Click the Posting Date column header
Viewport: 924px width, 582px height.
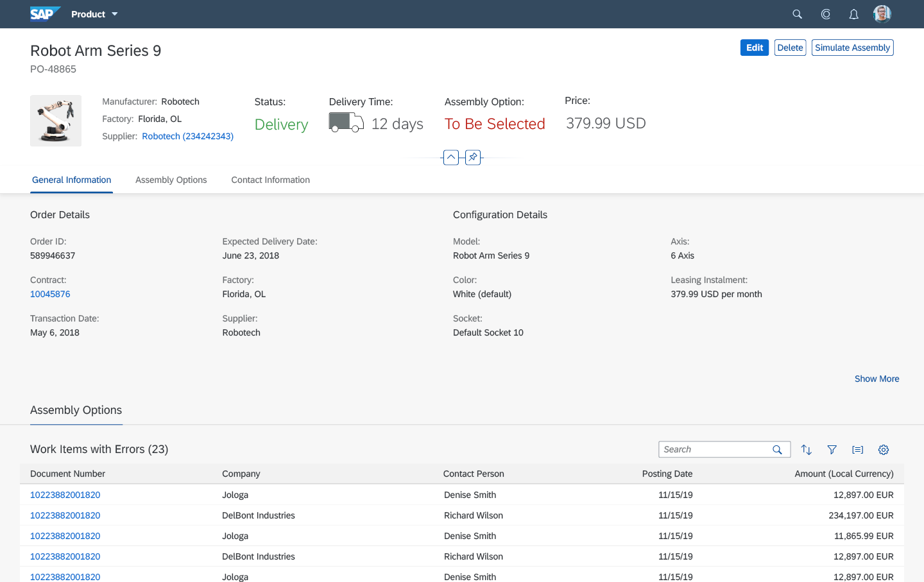(x=667, y=474)
